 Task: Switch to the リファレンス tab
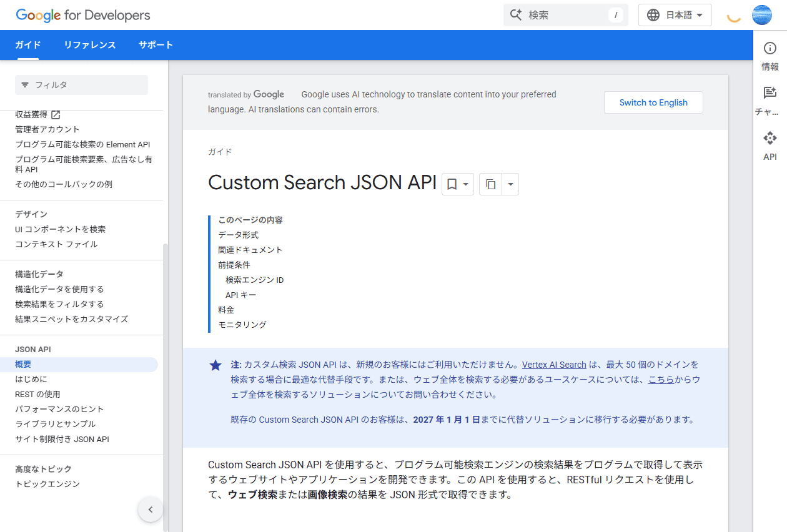point(90,45)
